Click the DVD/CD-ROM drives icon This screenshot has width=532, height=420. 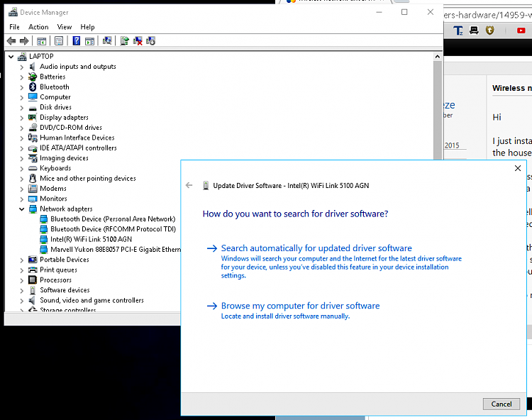pos(33,128)
